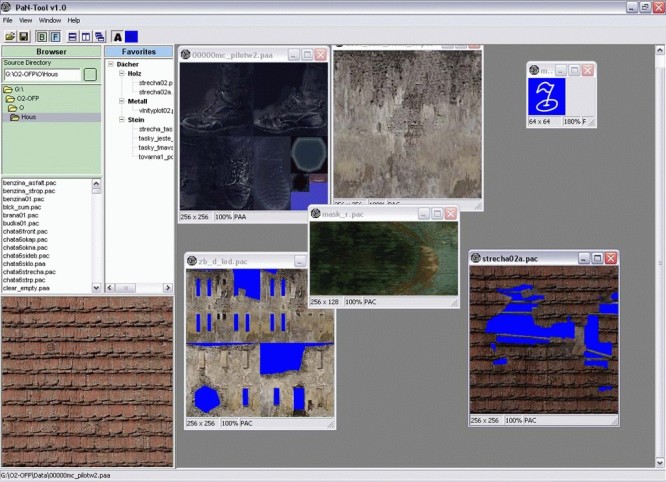The image size is (666, 482).
Task: Toggle the Favorites panel 'F' button
Action: click(x=55, y=36)
